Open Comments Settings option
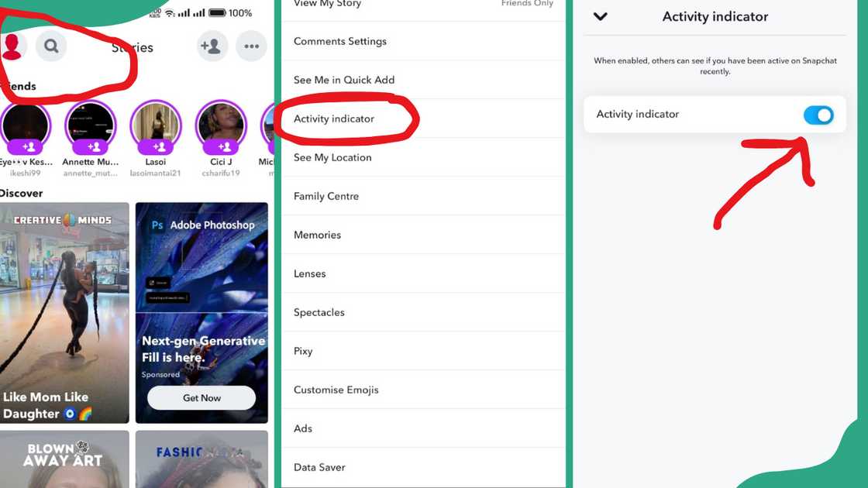The image size is (868, 488). click(423, 41)
